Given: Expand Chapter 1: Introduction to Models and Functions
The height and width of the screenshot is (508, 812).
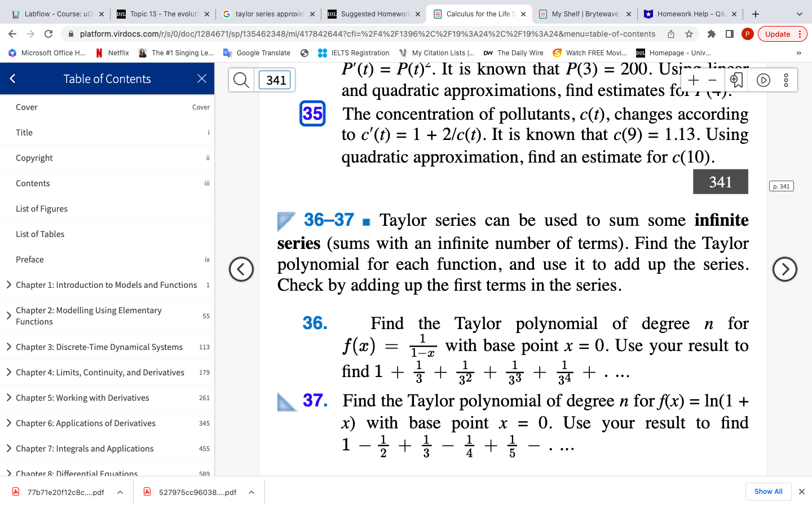Looking at the screenshot, I should 8,284.
